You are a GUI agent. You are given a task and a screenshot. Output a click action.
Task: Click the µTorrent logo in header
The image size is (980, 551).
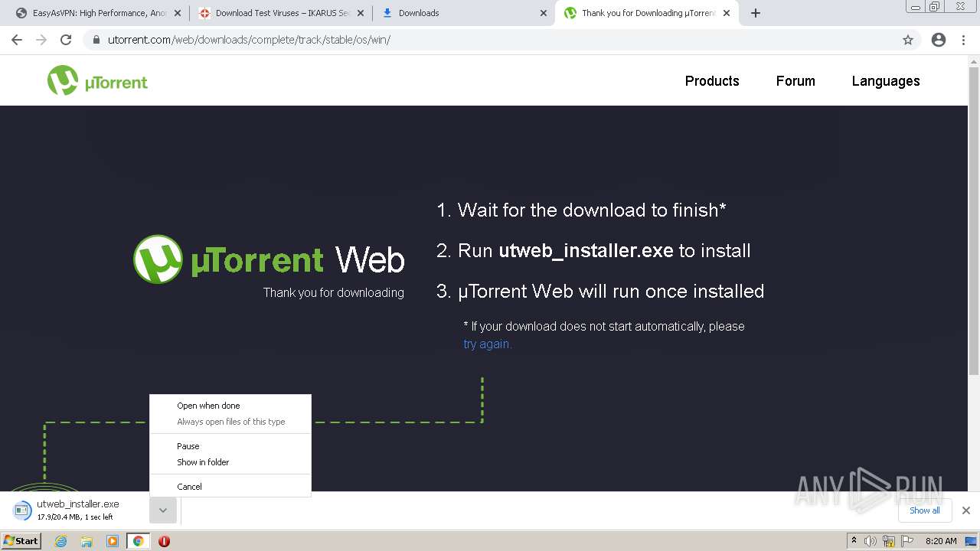coord(97,80)
